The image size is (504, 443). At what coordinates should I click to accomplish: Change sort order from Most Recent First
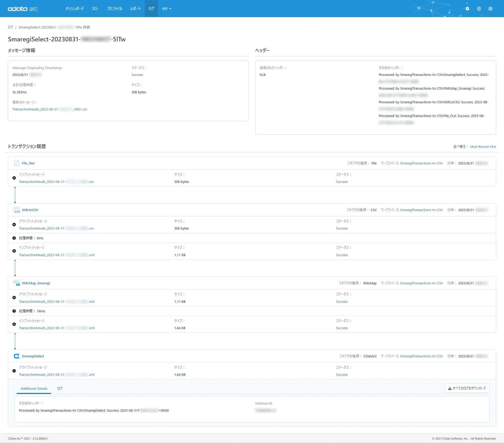[483, 147]
